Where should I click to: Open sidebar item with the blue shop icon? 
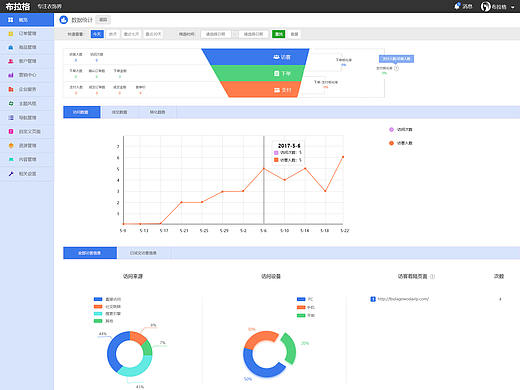coord(27,47)
